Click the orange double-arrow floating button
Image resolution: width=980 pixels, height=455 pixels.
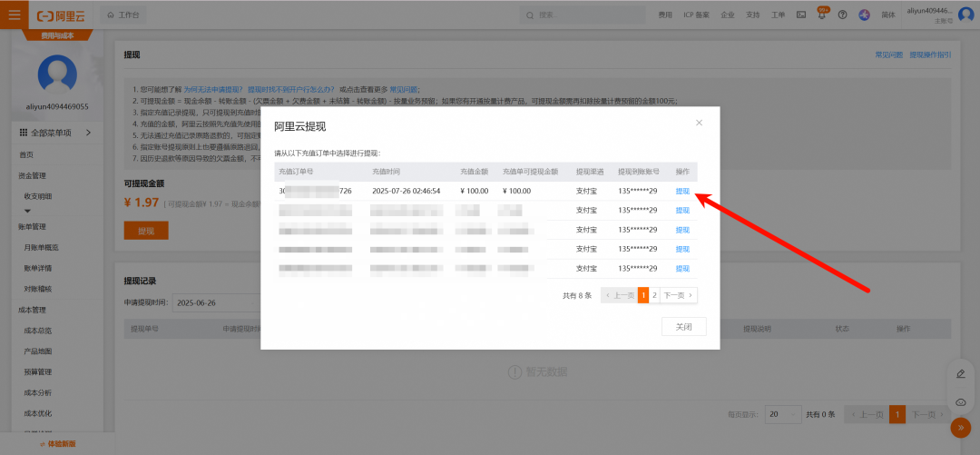tap(961, 428)
